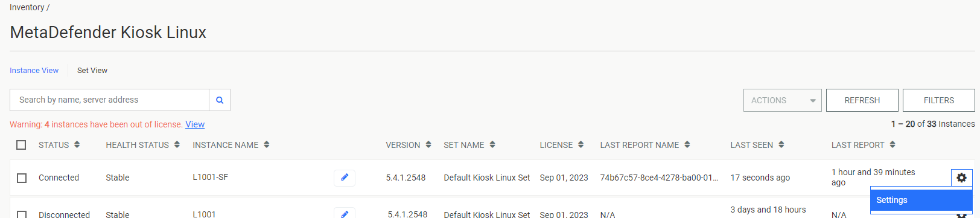980x218 pixels.
Task: Sort by Version column arrows
Action: click(x=428, y=145)
